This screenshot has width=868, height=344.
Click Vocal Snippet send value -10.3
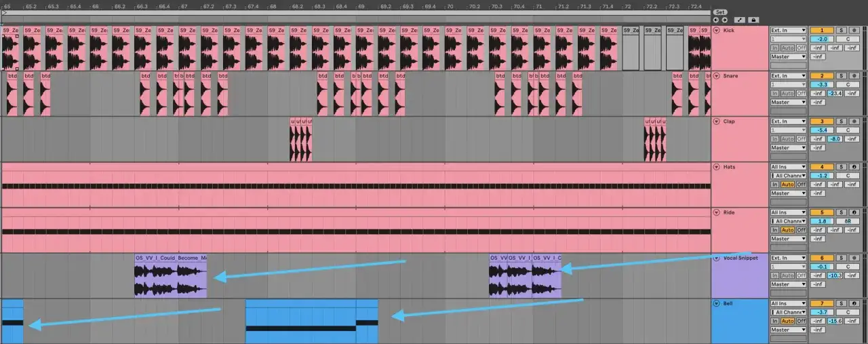[835, 275]
